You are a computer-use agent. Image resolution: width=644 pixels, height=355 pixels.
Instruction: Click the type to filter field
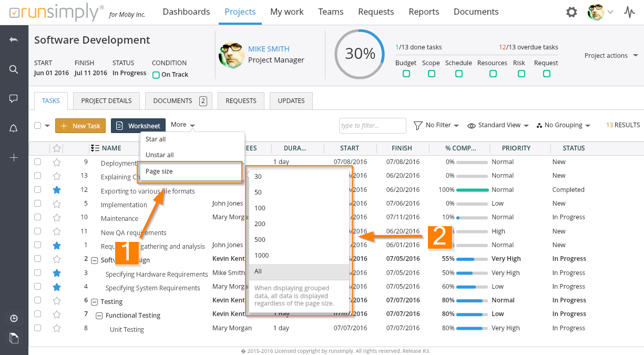pyautogui.click(x=372, y=126)
